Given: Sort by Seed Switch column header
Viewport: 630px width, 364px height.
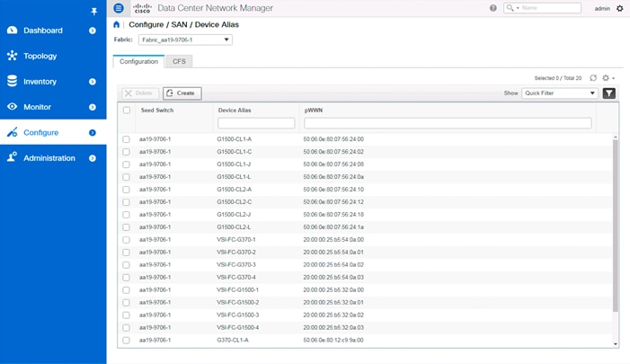Looking at the screenshot, I should coord(157,110).
